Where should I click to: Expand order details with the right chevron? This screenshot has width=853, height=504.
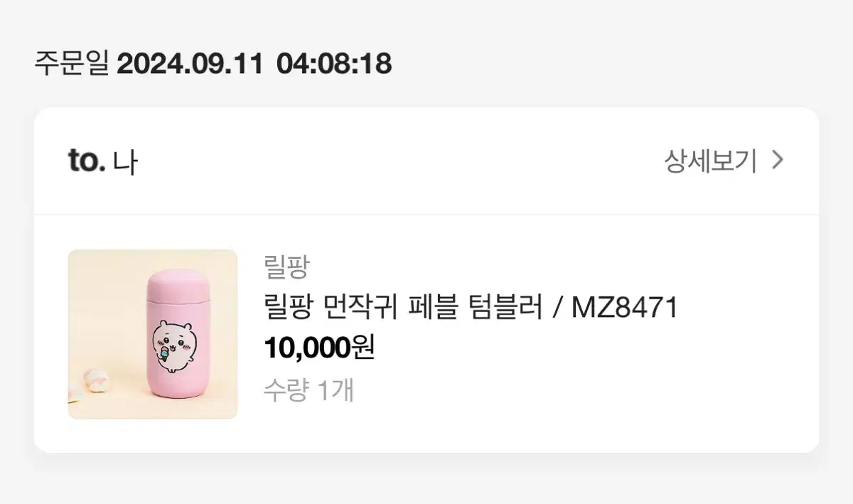778,161
